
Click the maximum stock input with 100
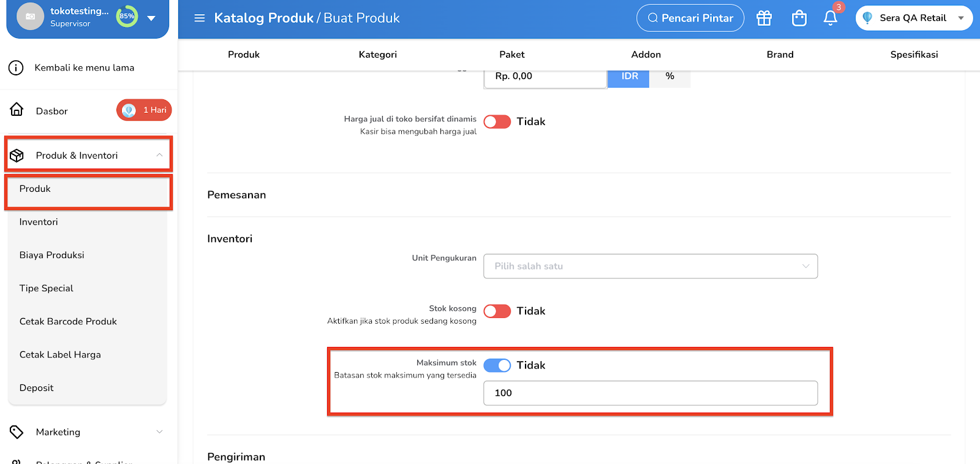(650, 393)
